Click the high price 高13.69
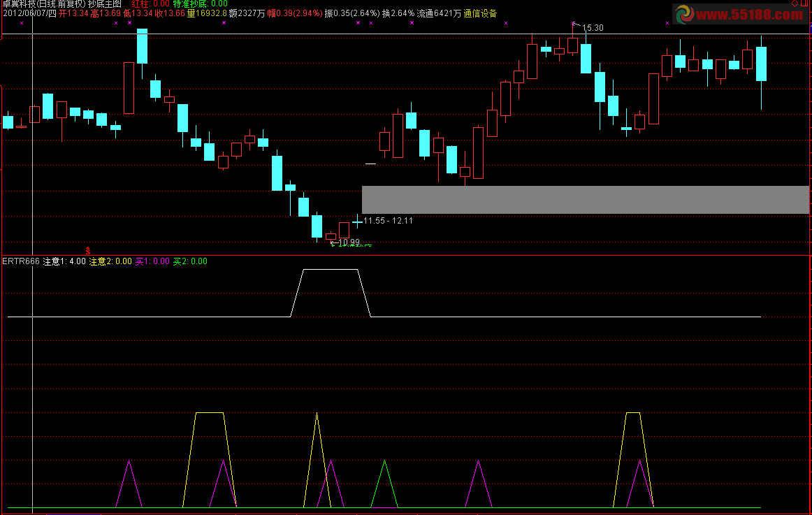The width and height of the screenshot is (812, 515). [x=106, y=13]
